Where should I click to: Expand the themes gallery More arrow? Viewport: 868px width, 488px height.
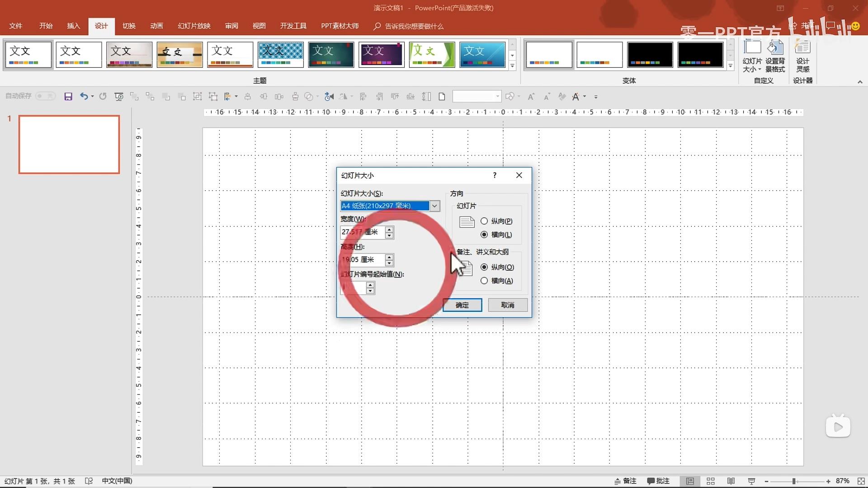point(512,66)
